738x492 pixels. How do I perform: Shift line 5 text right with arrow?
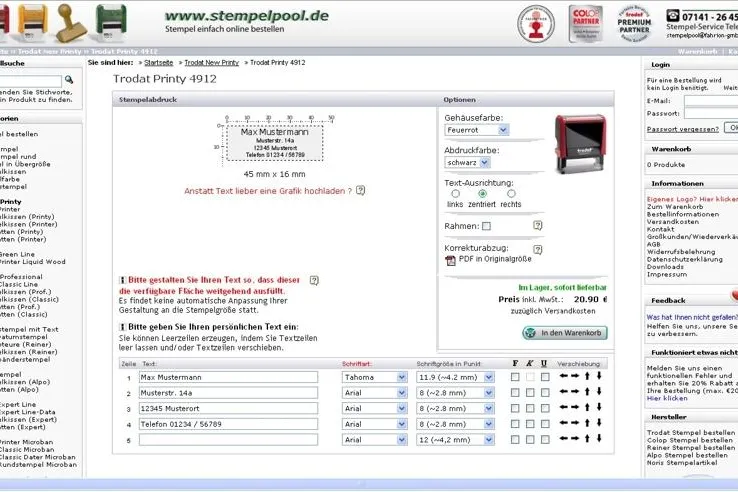point(575,438)
